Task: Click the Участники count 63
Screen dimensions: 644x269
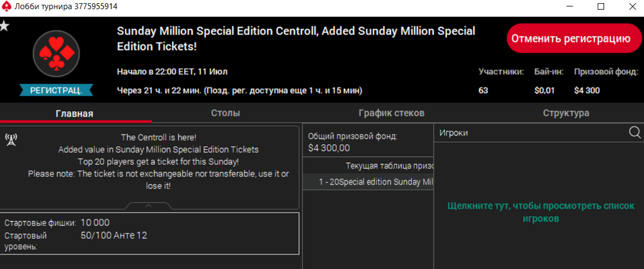Action: click(483, 91)
